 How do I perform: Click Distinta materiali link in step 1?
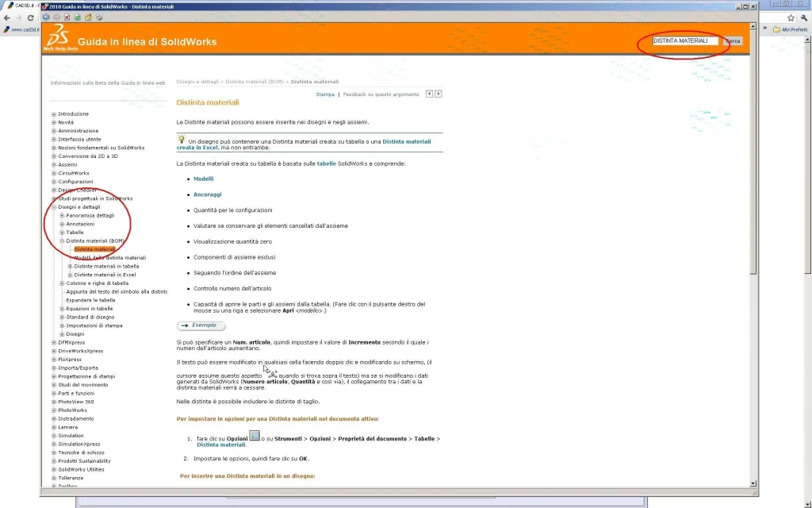point(221,444)
